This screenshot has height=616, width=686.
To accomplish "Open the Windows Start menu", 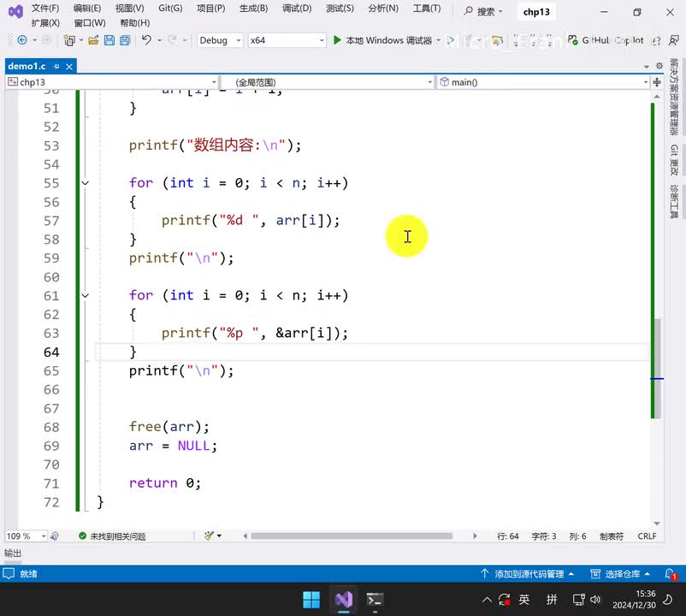I will 311,600.
